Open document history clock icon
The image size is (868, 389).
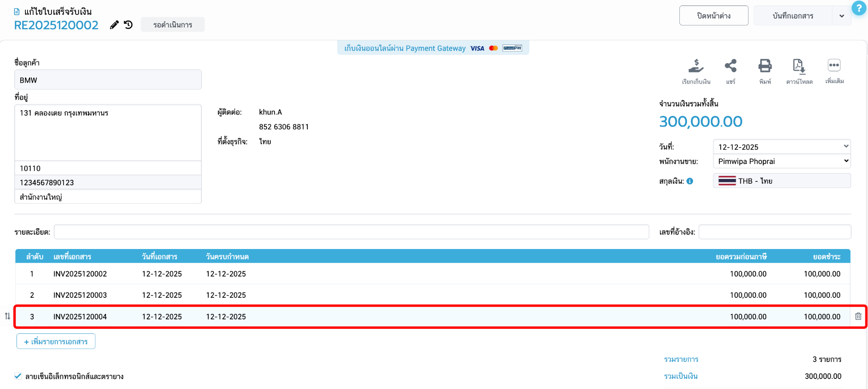(128, 25)
